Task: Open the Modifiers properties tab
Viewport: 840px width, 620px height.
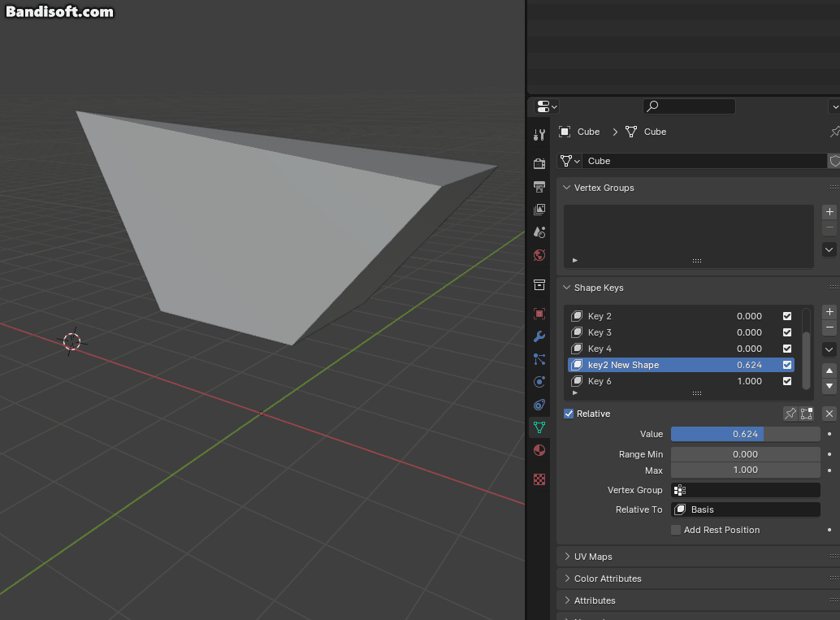Action: (539, 336)
